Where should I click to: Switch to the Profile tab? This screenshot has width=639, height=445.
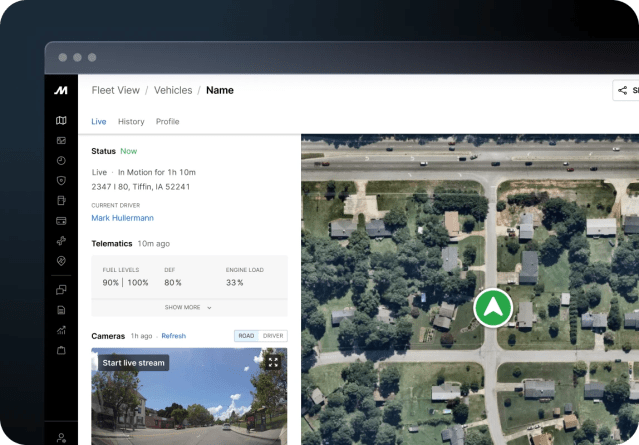[167, 121]
